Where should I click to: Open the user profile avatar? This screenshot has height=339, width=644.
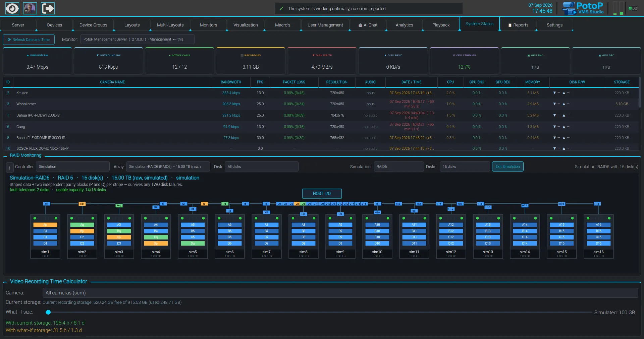(30, 8)
